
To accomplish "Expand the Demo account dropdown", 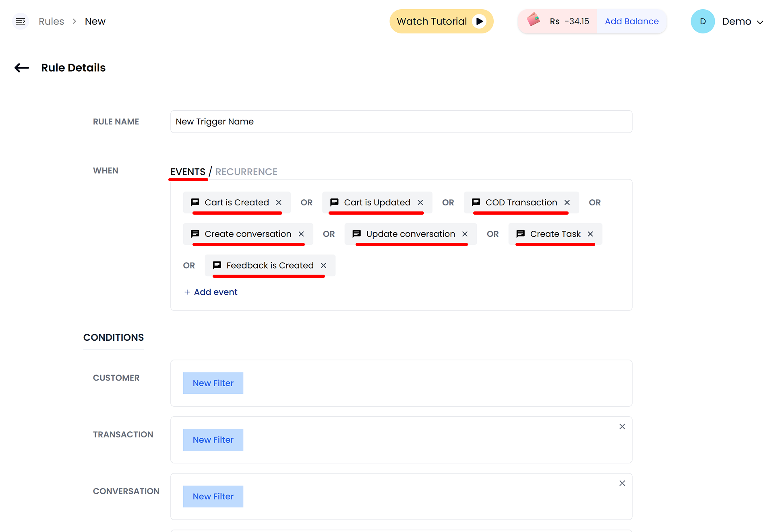I will pyautogui.click(x=760, y=22).
